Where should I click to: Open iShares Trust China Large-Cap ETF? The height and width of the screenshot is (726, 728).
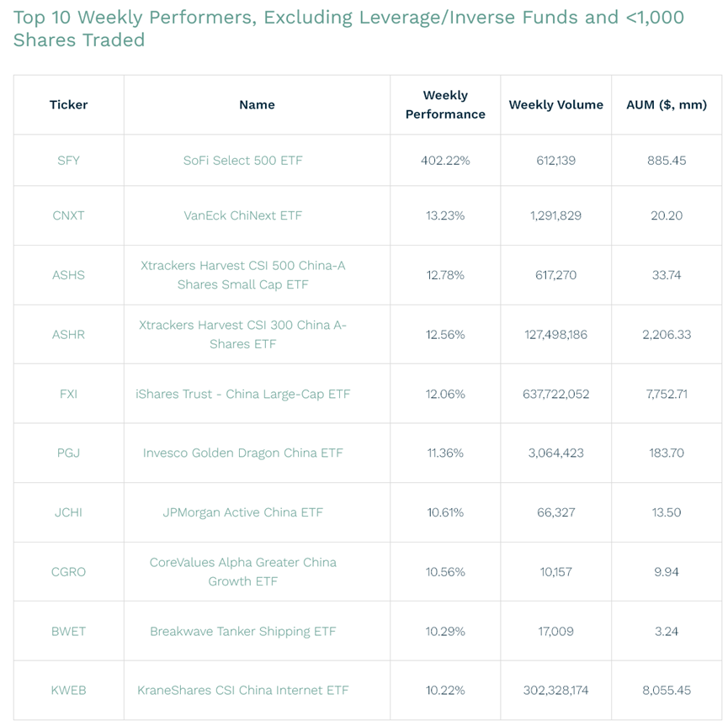click(x=242, y=394)
